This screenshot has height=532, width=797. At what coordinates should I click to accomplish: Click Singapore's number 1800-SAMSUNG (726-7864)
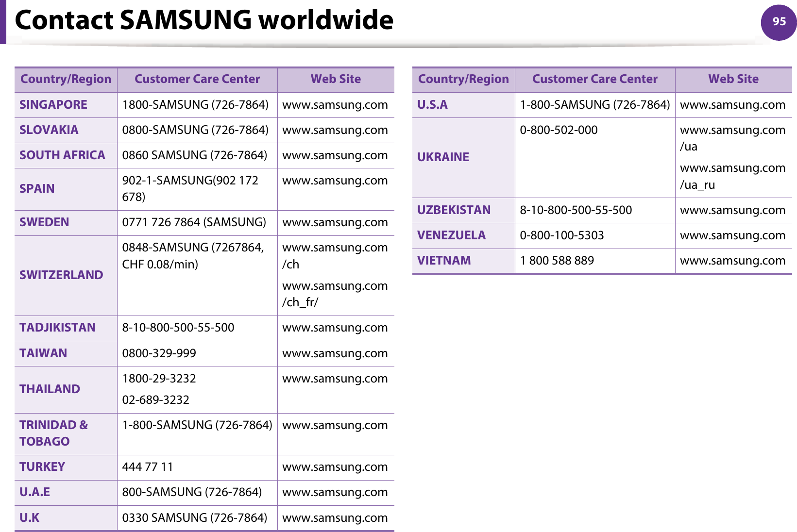click(195, 105)
